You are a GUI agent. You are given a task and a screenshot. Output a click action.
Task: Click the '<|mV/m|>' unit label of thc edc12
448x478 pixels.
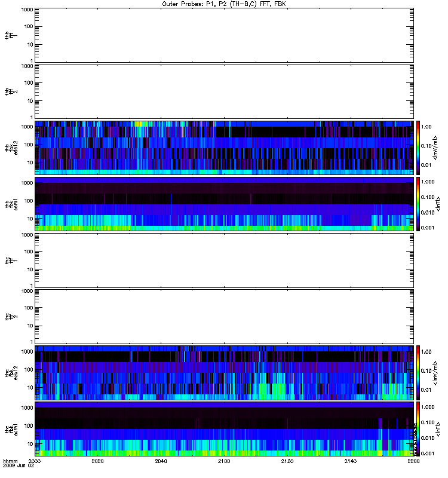[x=435, y=373]
